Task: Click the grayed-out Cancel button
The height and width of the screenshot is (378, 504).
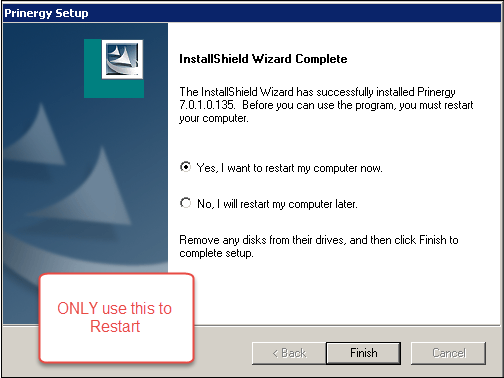Action: pos(448,353)
